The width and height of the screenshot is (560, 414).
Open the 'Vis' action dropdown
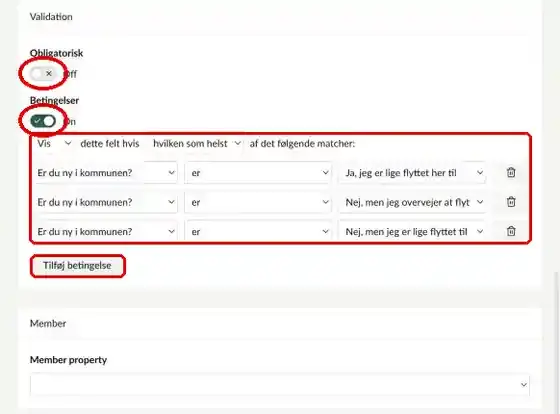(x=54, y=144)
